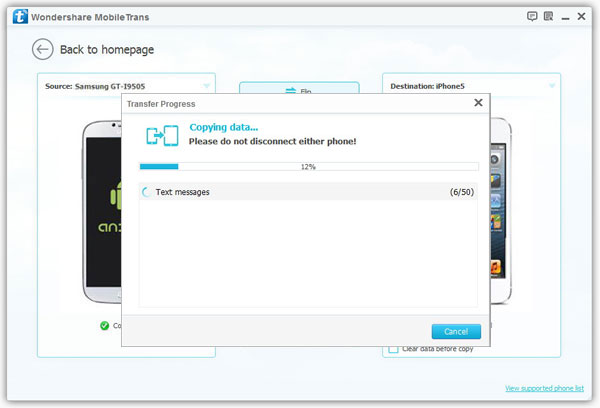Close the Transfer Progress dialog

[478, 103]
